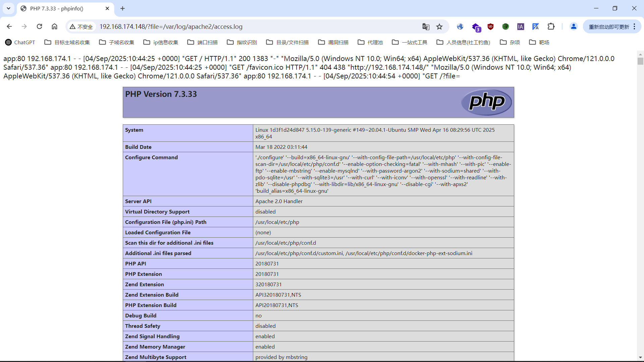The width and height of the screenshot is (644, 362).
Task: Open the translate page icon in the address bar
Action: (x=426, y=27)
